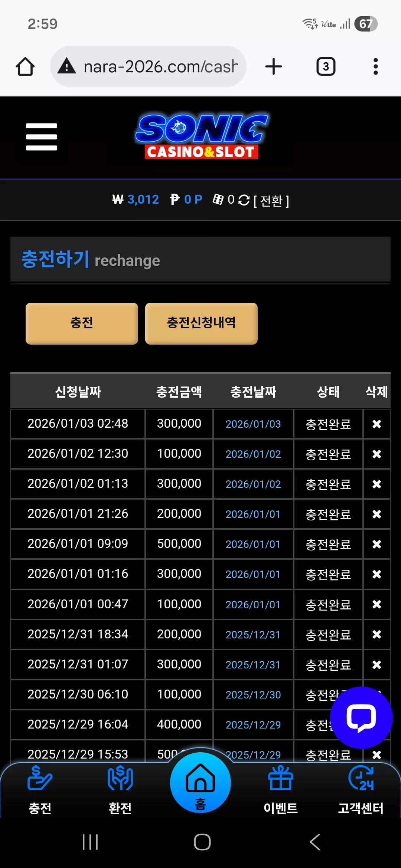The image size is (401, 868).
Task: Tap the nara-2026.com address bar
Action: pyautogui.click(x=148, y=67)
